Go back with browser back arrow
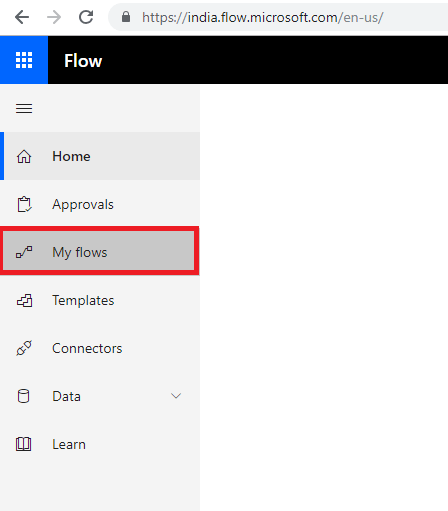The width and height of the screenshot is (448, 511). click(22, 17)
